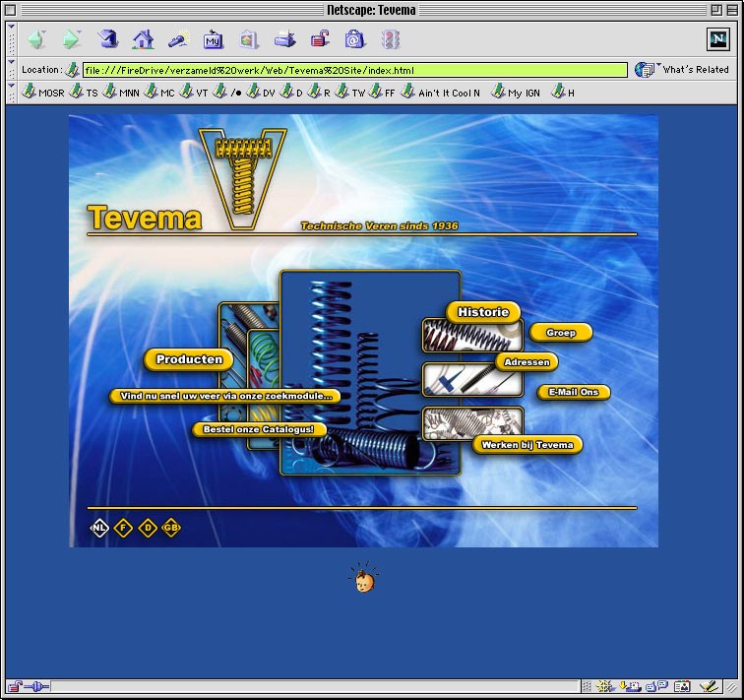Image resolution: width=744 pixels, height=700 pixels.
Task: Click the Netscape N logo
Action: (717, 39)
